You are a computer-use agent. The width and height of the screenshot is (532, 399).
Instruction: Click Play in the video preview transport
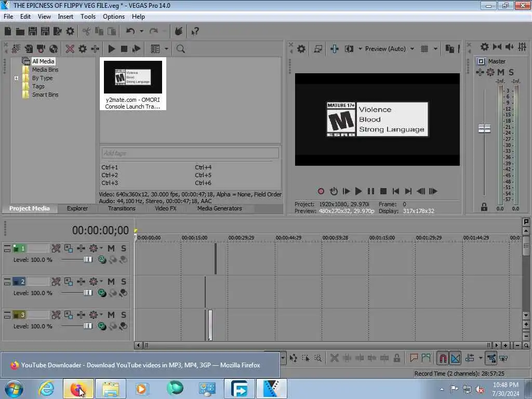tap(358, 191)
